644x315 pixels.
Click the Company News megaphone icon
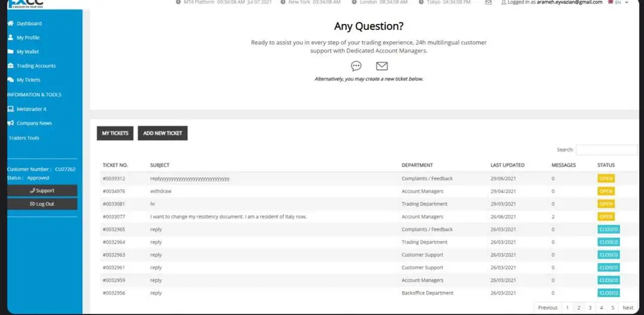(10, 123)
